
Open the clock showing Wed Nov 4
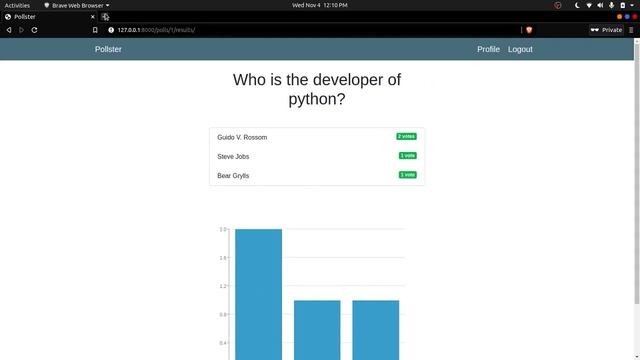[320, 5]
